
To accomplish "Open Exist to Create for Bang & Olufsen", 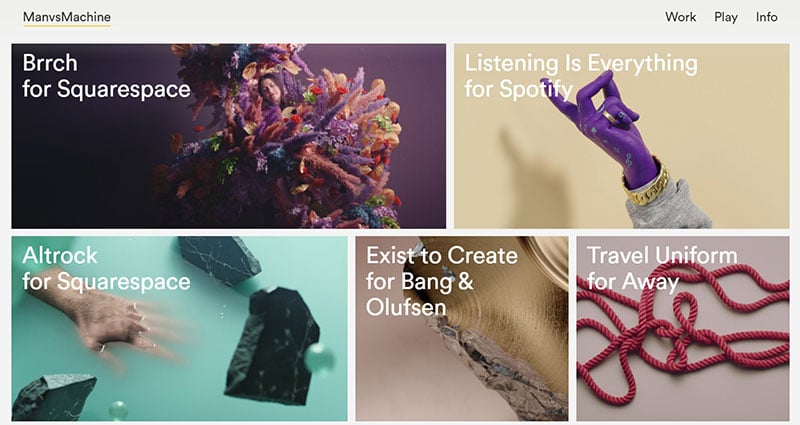I will (442, 281).
